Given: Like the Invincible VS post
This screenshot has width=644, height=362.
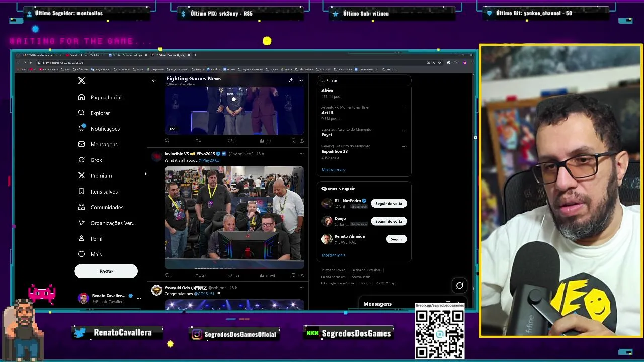Looking at the screenshot, I should [x=233, y=276].
